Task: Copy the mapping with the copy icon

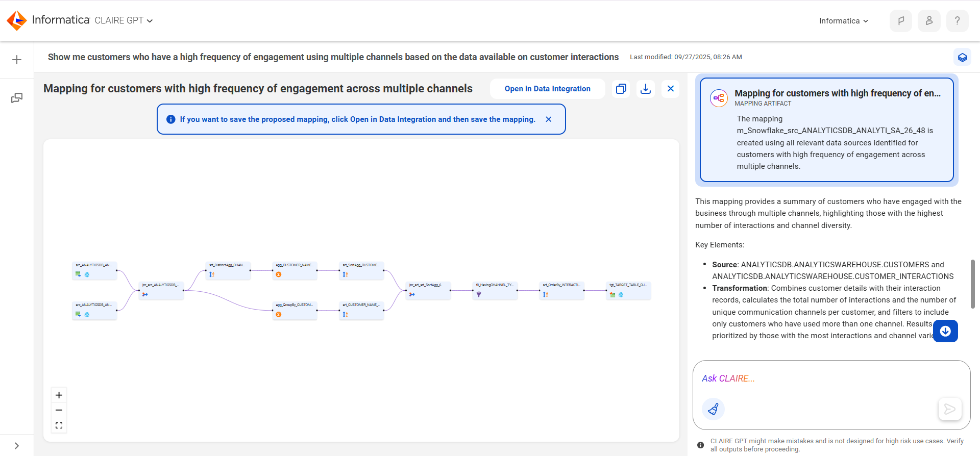Action: pos(621,89)
